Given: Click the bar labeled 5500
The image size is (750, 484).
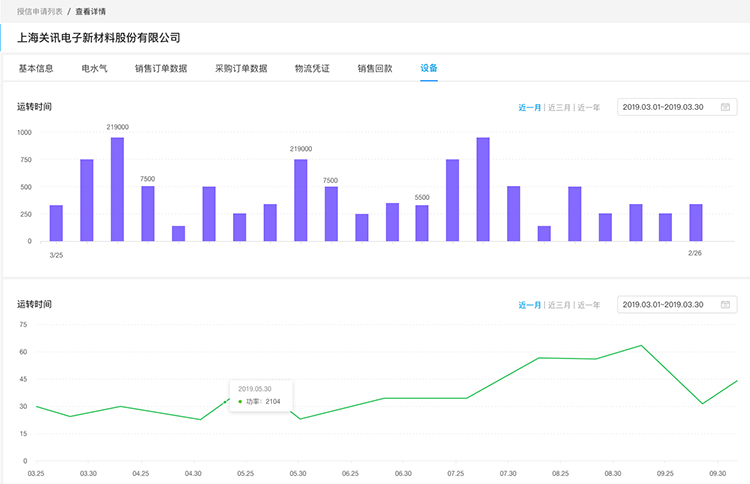Looking at the screenshot, I should coord(422,223).
